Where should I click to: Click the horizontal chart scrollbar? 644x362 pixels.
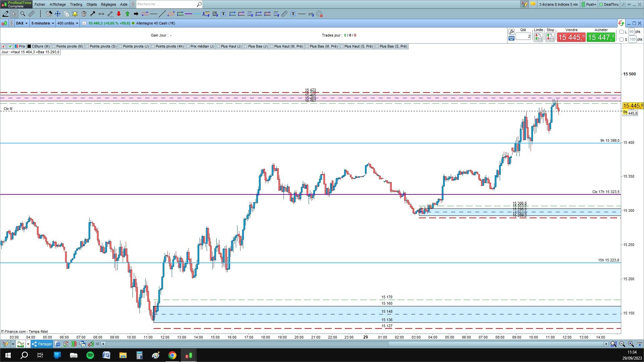[x=496, y=344]
